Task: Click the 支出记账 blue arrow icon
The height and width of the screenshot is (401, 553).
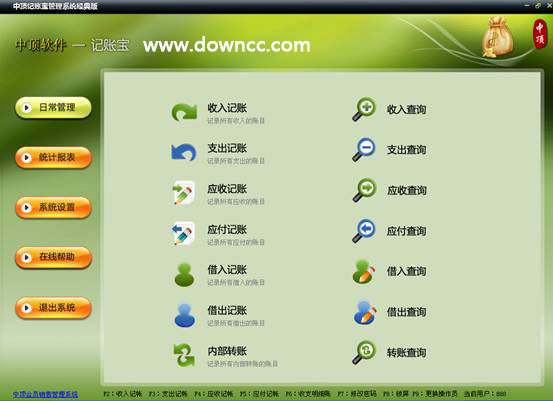Action: (x=184, y=152)
